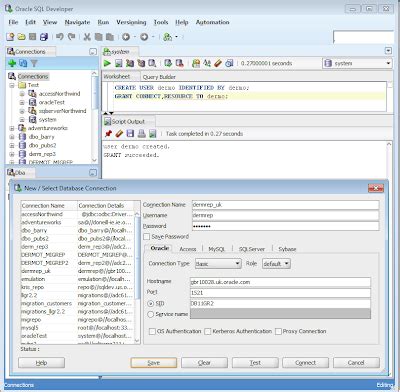Expand the adventureworks connection node
Image resolution: width=400 pixels, height=392 pixels.
point(12,128)
